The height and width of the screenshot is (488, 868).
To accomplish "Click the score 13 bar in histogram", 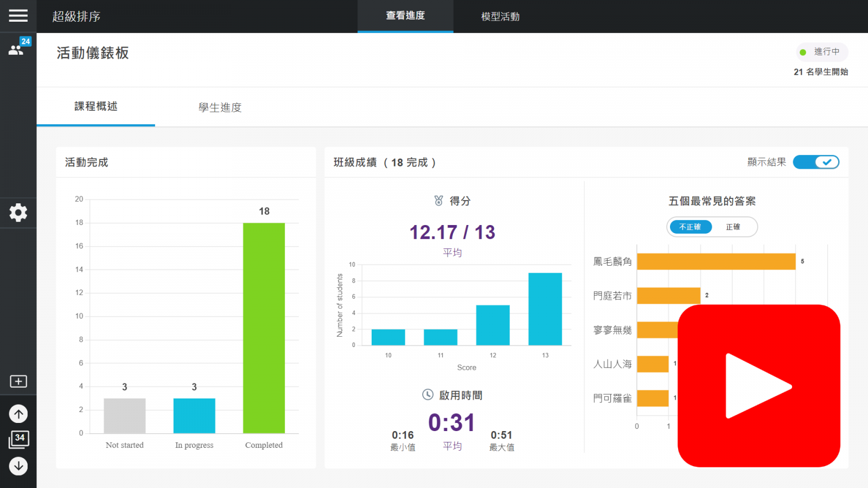I will pos(545,309).
